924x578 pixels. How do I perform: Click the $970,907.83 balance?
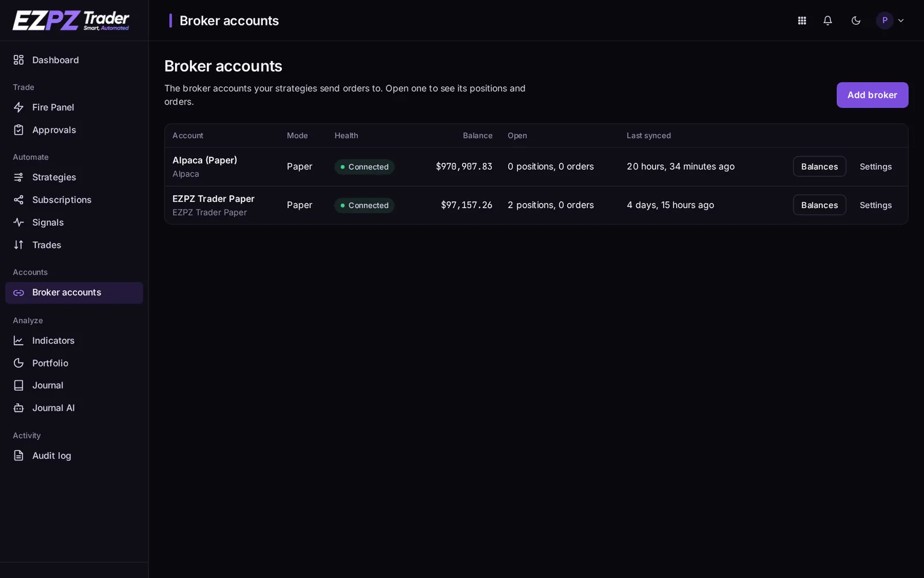pyautogui.click(x=464, y=166)
